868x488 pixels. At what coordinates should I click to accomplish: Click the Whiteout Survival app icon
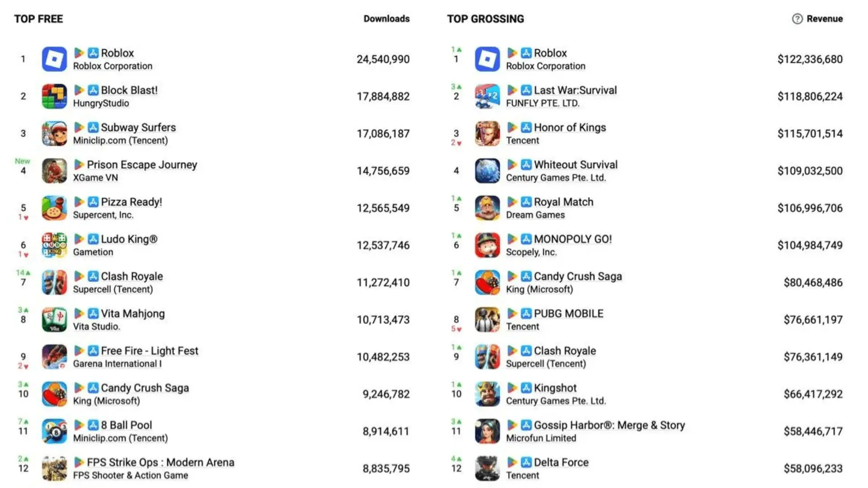pos(487,171)
